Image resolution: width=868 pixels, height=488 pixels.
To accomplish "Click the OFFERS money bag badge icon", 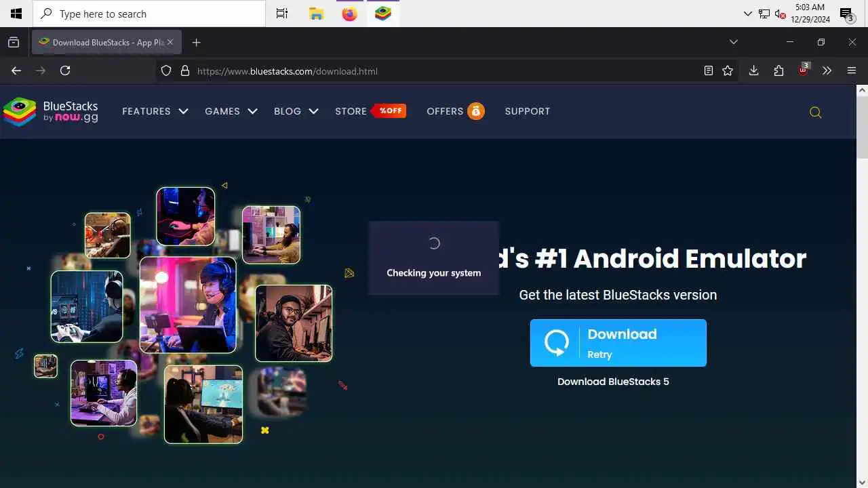I will [476, 111].
